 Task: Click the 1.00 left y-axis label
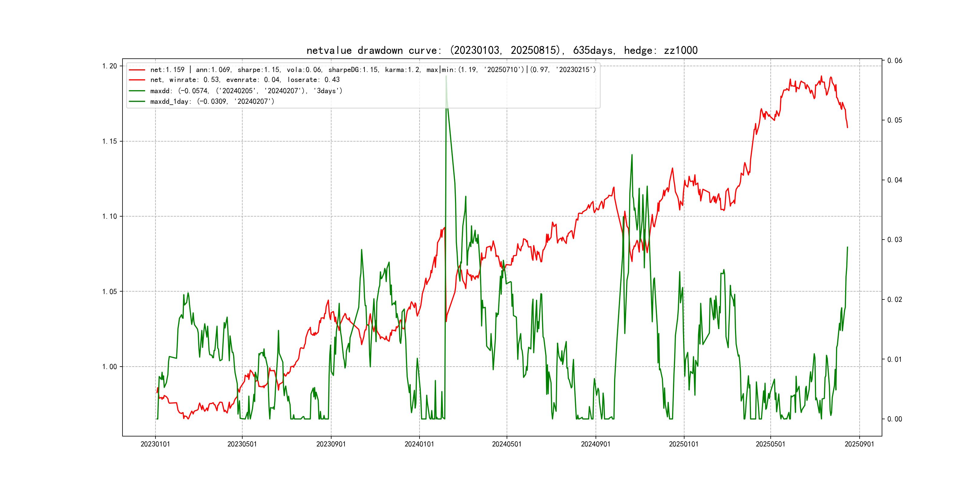(109, 367)
